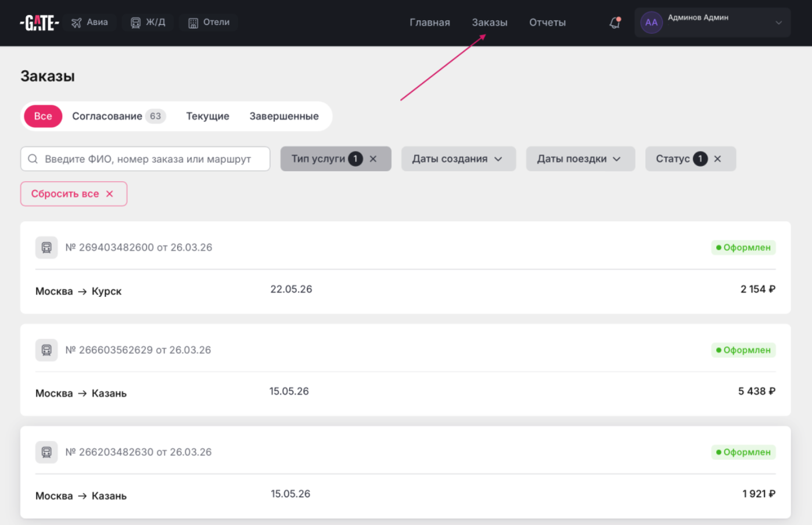This screenshot has width=812, height=525.
Task: Open Авиа flight search section
Action: (x=90, y=23)
